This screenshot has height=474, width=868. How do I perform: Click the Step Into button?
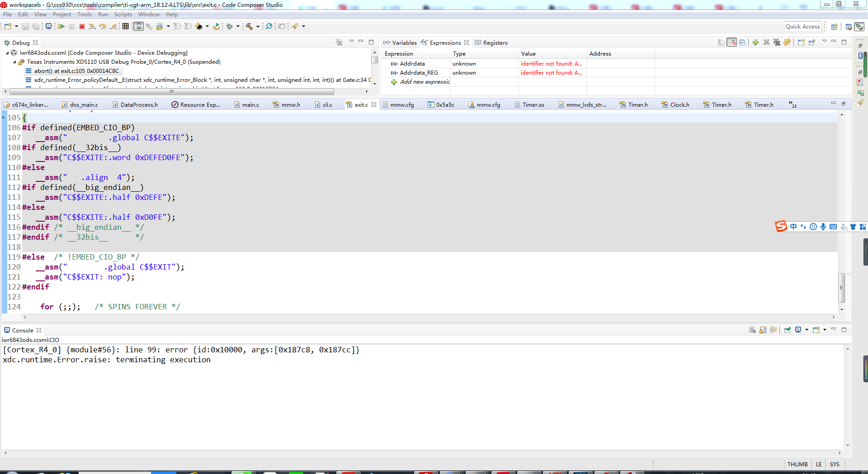point(92,27)
